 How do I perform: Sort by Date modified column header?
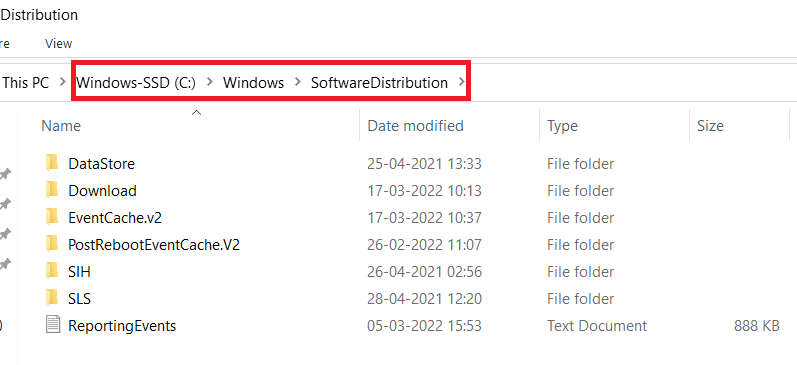coord(415,126)
